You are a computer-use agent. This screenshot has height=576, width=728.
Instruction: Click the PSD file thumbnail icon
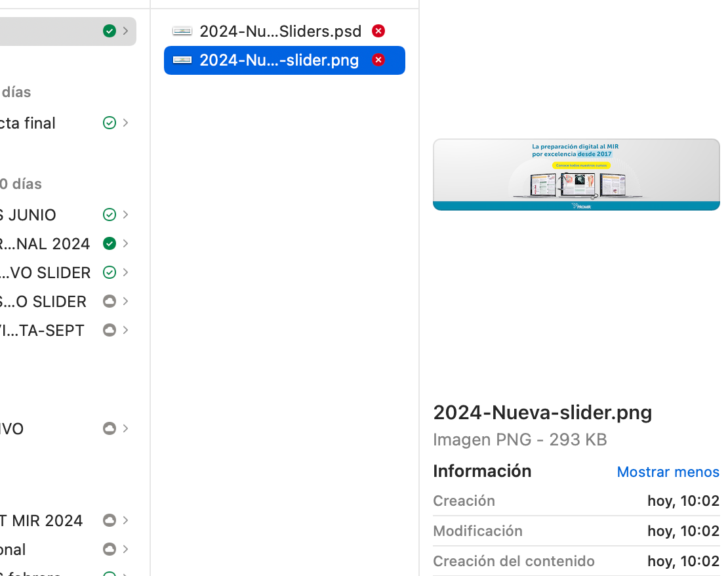(182, 31)
